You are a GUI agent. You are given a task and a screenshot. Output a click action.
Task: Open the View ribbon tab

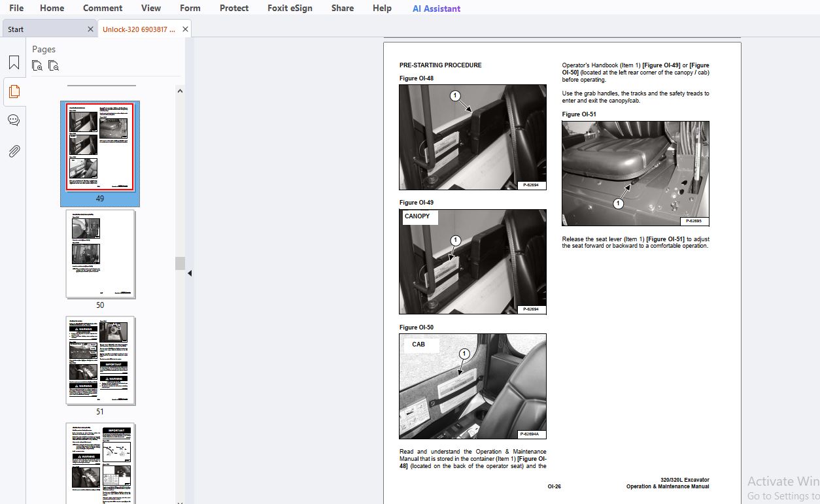pyautogui.click(x=151, y=8)
